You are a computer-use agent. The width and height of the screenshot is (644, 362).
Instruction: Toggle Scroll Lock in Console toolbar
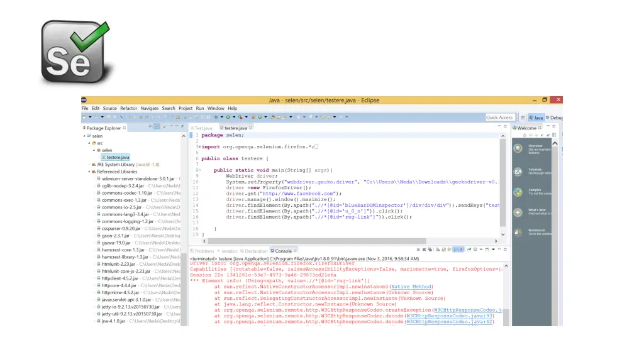click(443, 250)
